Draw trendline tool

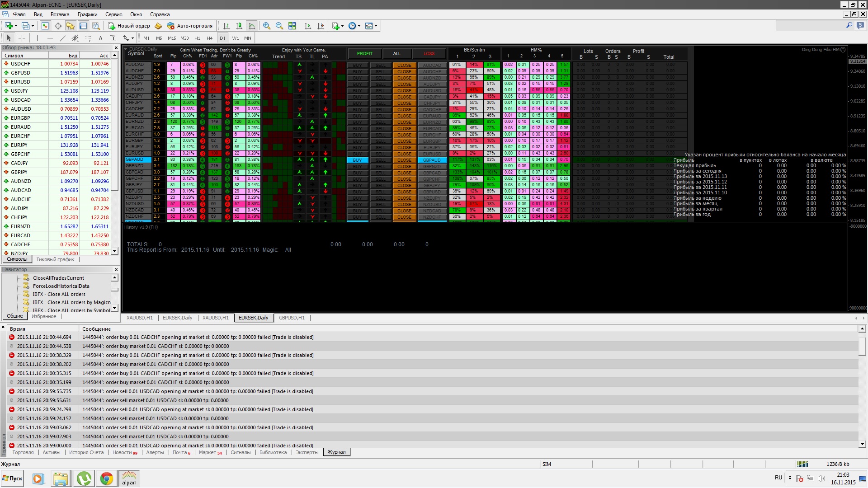point(62,38)
